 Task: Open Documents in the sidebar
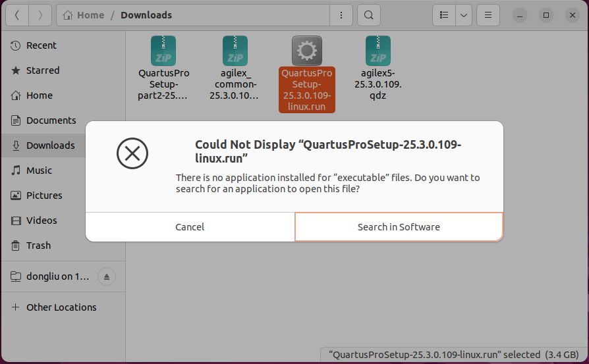point(63,120)
